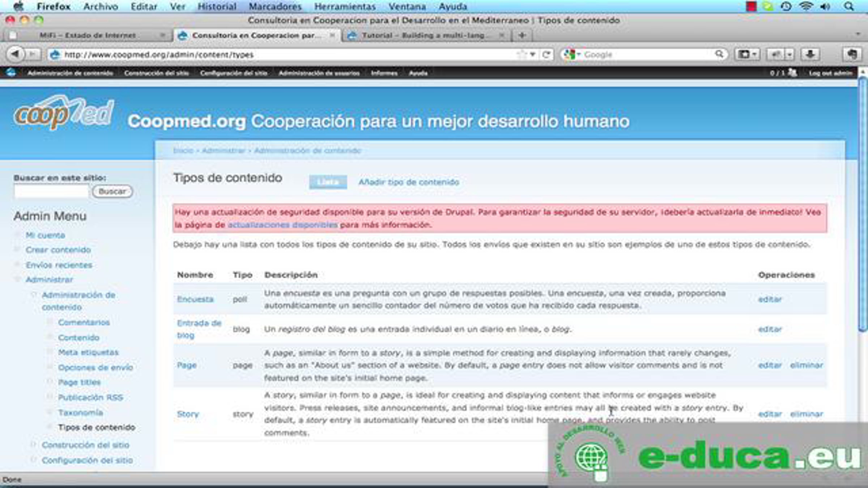
Task: Click eliminar for the Story content type
Action: [806, 414]
